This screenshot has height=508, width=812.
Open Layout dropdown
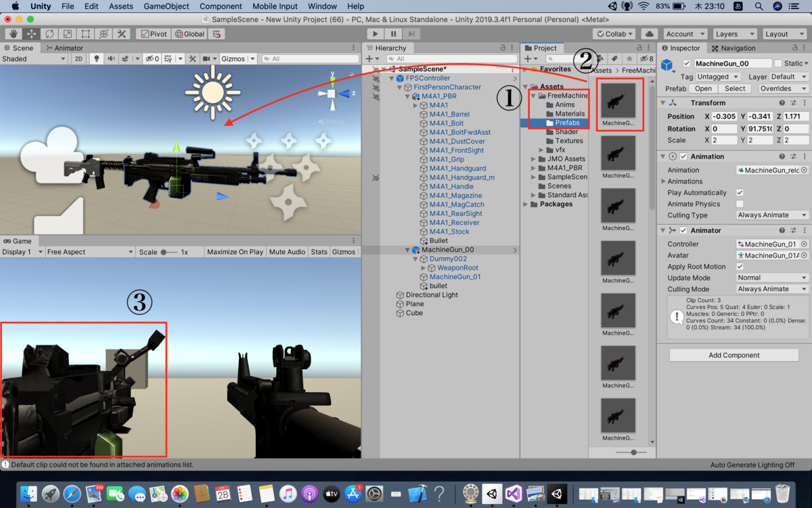pyautogui.click(x=784, y=34)
